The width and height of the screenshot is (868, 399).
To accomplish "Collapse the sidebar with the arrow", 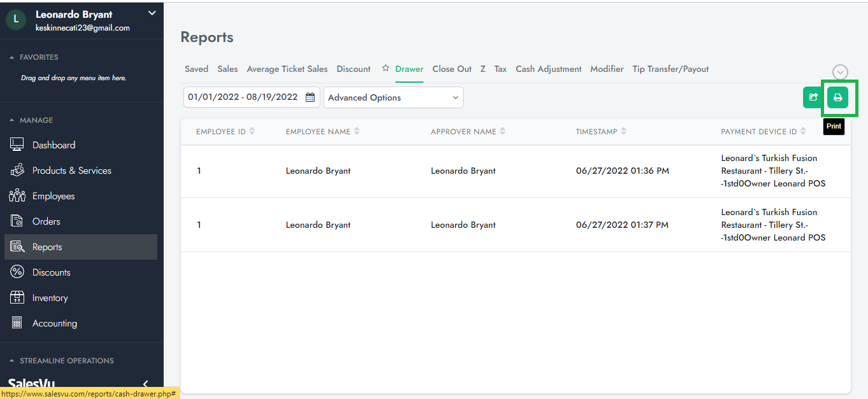I will pyautogui.click(x=146, y=384).
